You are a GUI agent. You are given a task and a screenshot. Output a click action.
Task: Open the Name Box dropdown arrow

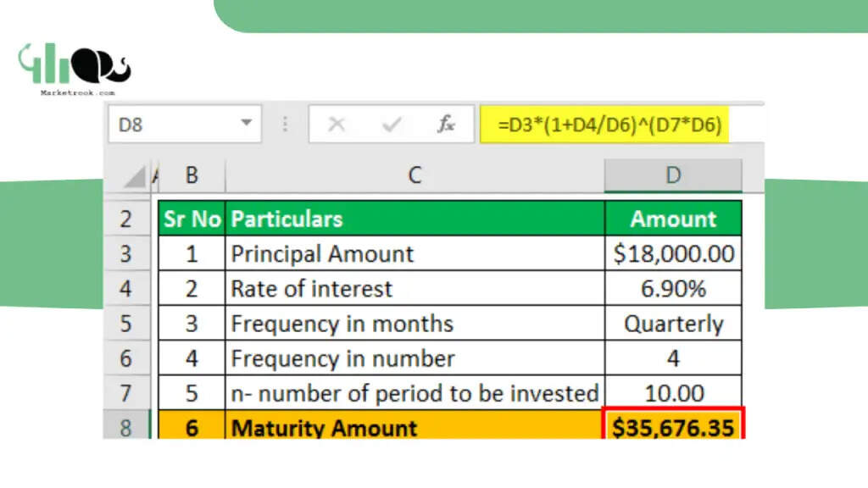click(247, 123)
